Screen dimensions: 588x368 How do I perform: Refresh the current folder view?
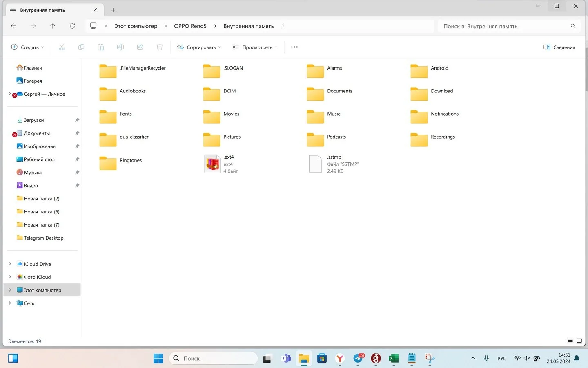click(x=72, y=26)
